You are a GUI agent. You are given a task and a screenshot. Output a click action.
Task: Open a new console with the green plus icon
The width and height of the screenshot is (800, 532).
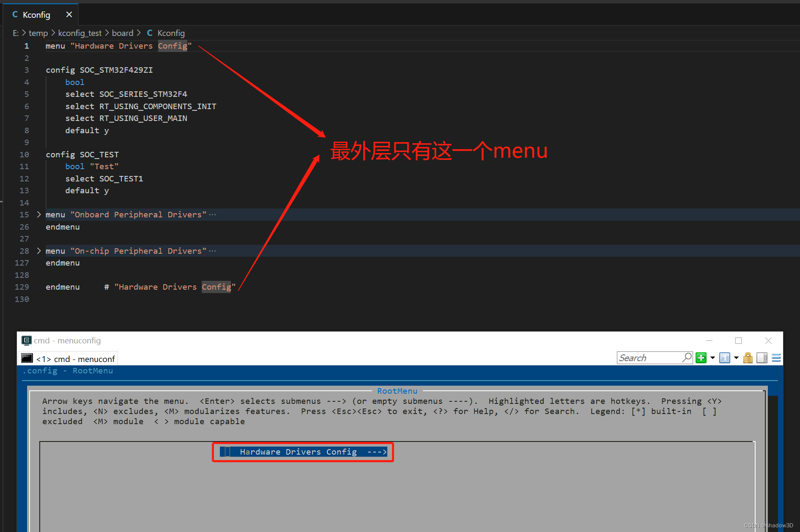tap(701, 358)
